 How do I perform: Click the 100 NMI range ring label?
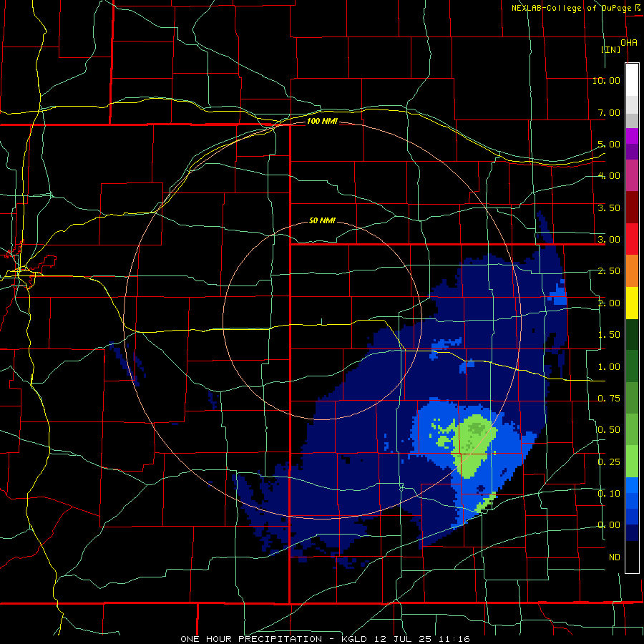[x=323, y=121]
